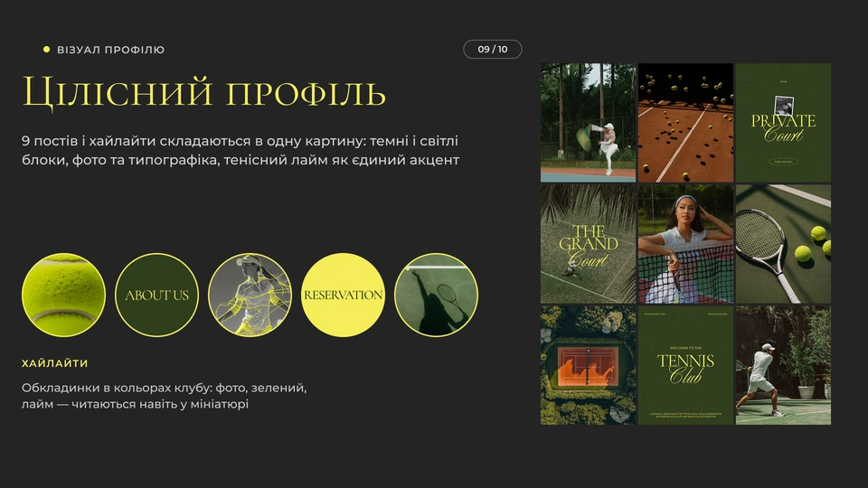Click the Обкладинки в кольорах клубу description
Viewport: 868px width, 488px height.
click(x=164, y=396)
